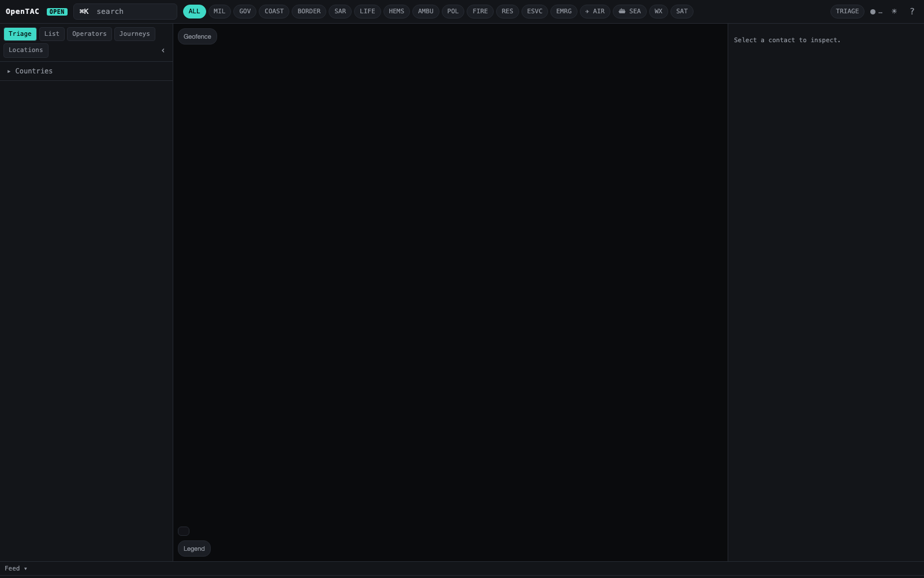
Task: Show the map Legend
Action: (x=194, y=549)
